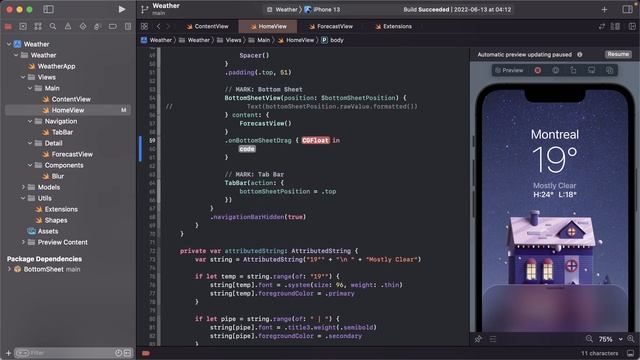This screenshot has width=640, height=360.
Task: Toggle the navigator sidebar icon
Action: [x=48, y=9]
